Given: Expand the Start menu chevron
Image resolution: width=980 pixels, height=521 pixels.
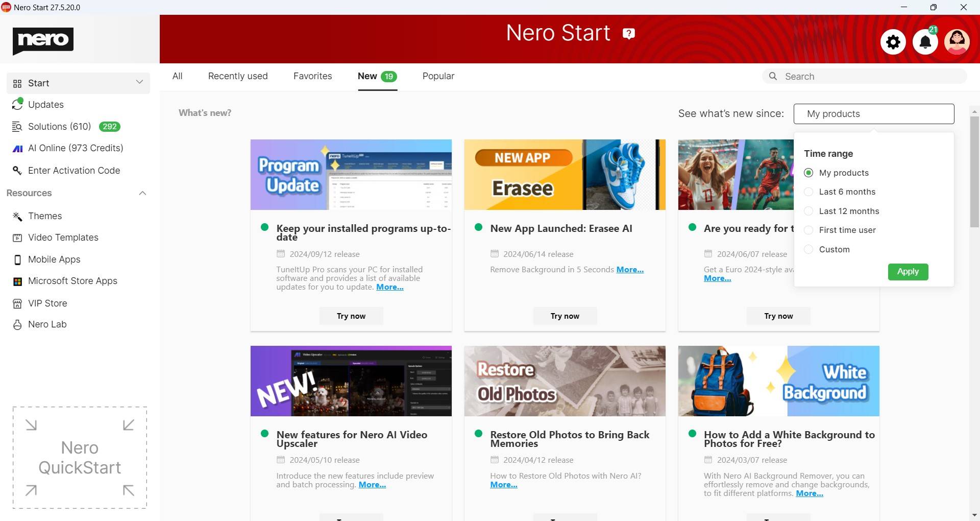Looking at the screenshot, I should coord(140,82).
